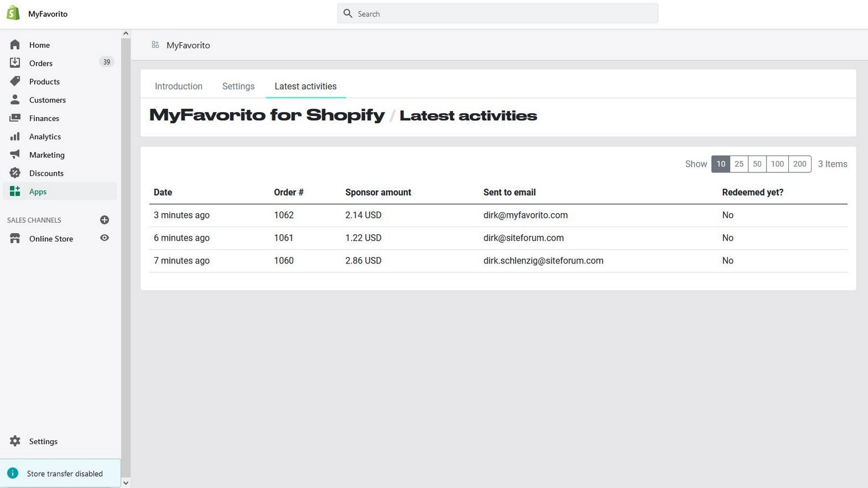The height and width of the screenshot is (488, 868).
Task: Click the Home house icon
Action: (15, 44)
